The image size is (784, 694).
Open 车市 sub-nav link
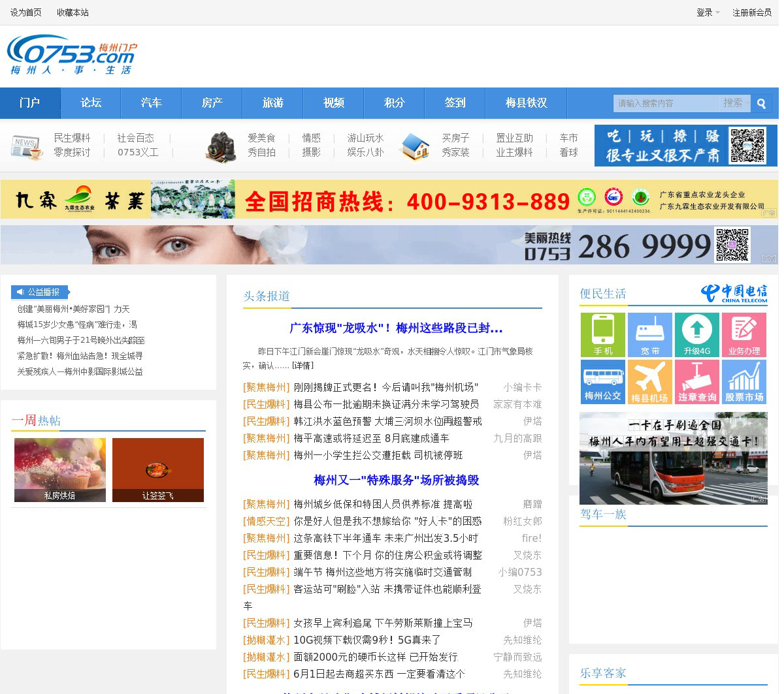(569, 138)
